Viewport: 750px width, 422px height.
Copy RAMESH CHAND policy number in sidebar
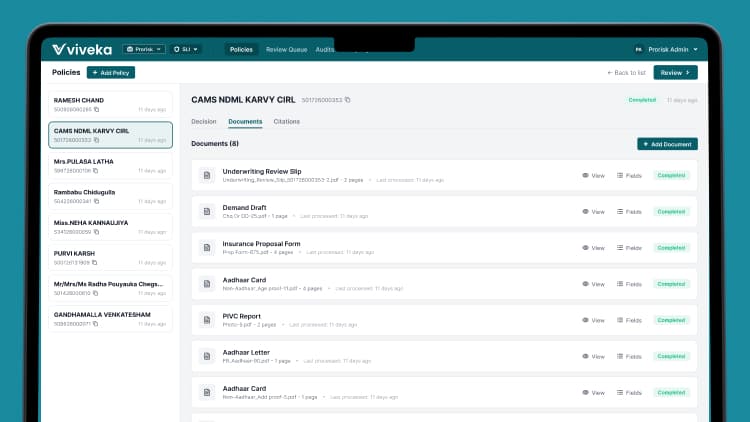click(x=97, y=110)
